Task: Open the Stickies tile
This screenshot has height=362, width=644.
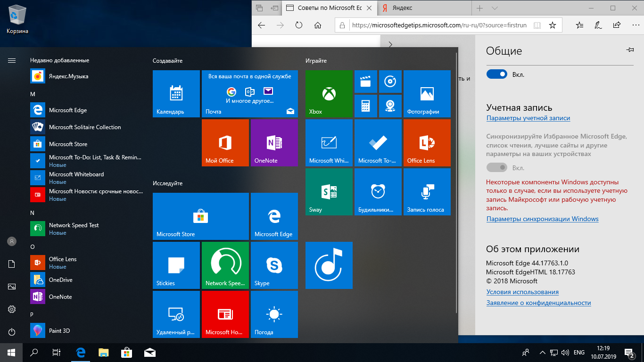Action: click(x=176, y=265)
